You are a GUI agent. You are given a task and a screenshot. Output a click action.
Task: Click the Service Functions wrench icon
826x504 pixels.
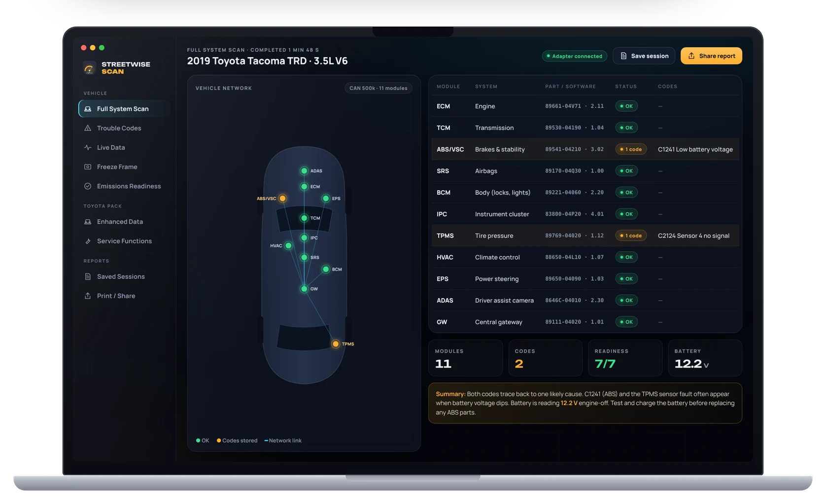88,241
